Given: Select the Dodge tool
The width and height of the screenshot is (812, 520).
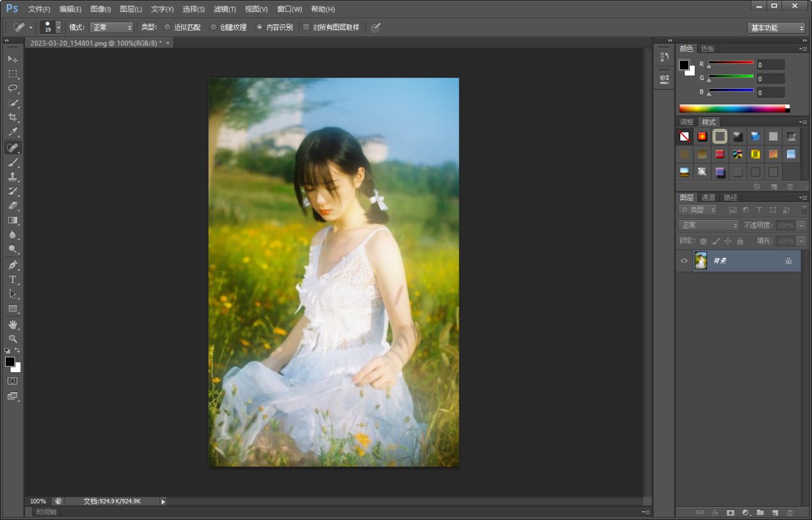Looking at the screenshot, I should click(x=12, y=249).
